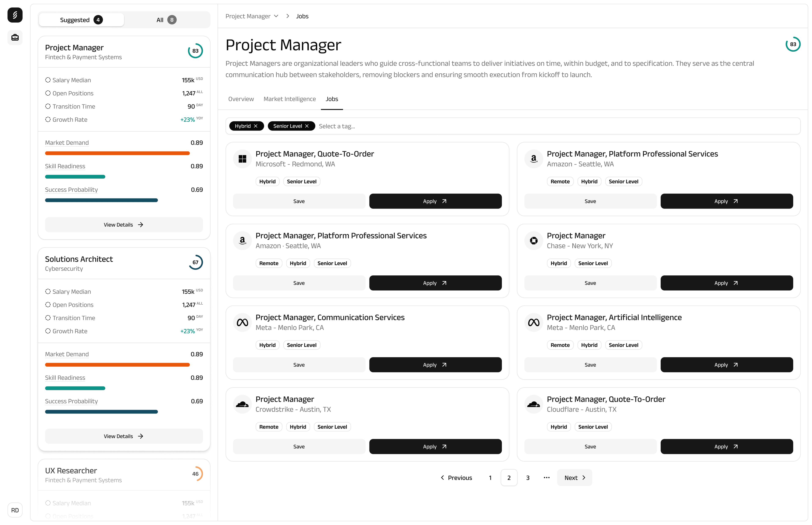
Task: Click the Crowdstrike cloud logo on the Austin job
Action: click(242, 404)
